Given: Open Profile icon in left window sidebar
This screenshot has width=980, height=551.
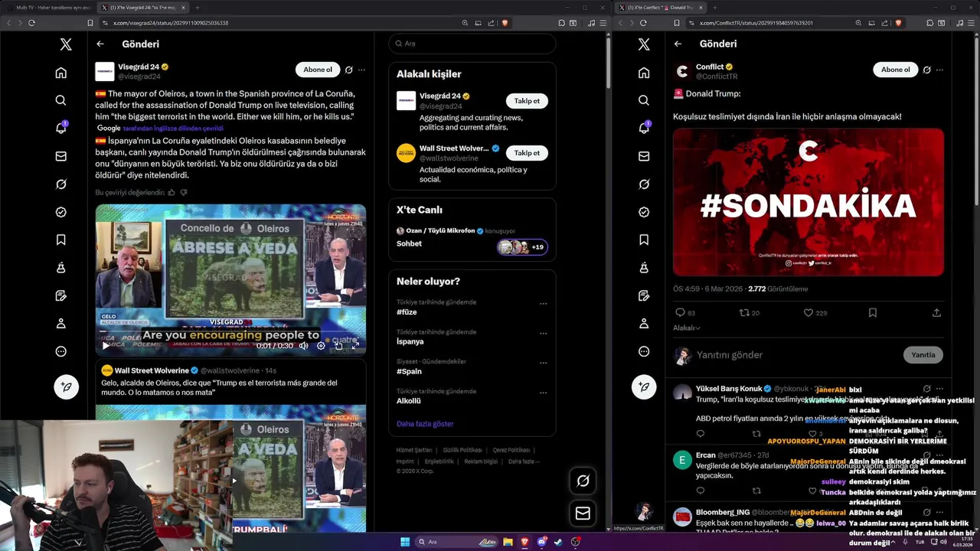Looking at the screenshot, I should 60,323.
